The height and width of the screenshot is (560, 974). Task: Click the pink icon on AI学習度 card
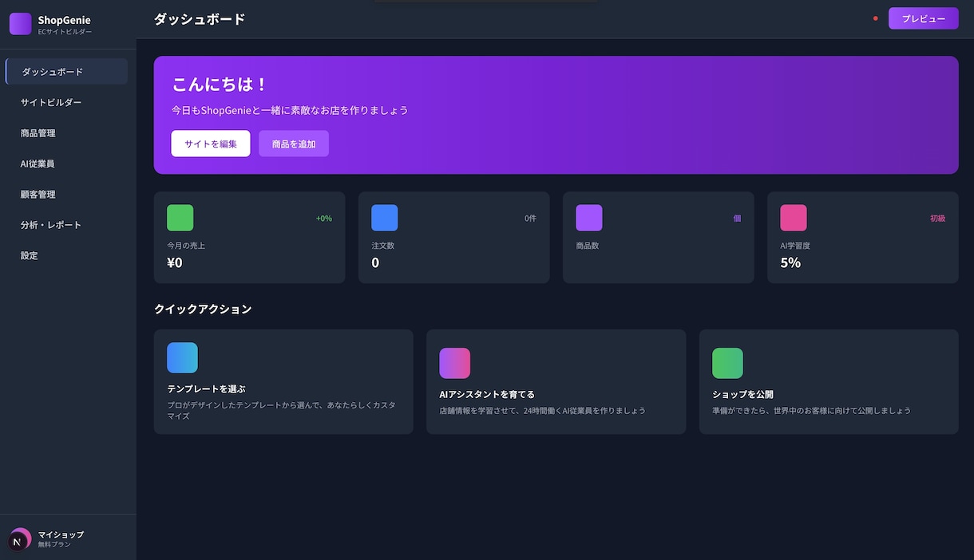[x=794, y=218]
